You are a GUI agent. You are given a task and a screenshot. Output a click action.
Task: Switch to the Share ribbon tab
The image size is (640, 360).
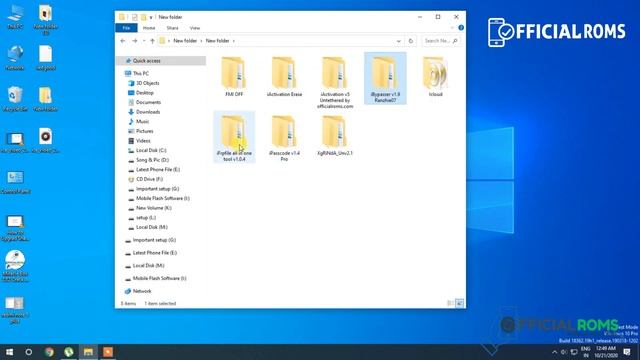(x=172, y=28)
